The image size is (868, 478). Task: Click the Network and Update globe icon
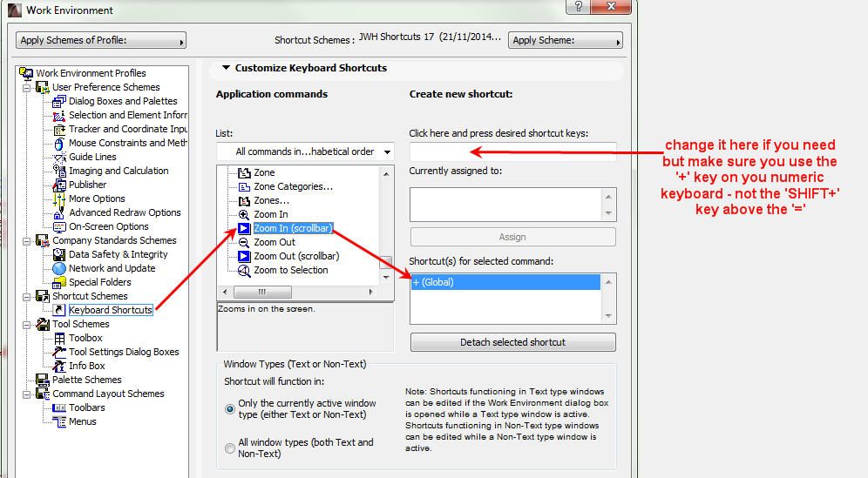click(58, 268)
